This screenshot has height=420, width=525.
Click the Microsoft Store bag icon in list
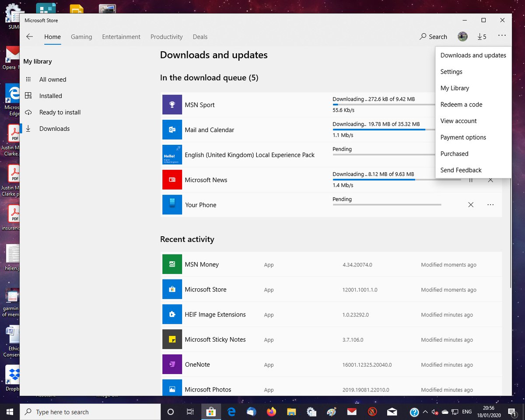(172, 289)
